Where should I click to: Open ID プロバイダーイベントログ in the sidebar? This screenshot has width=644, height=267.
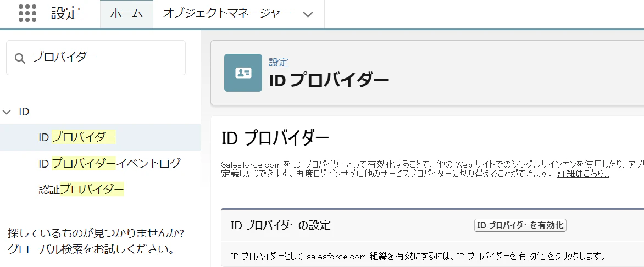tap(110, 164)
